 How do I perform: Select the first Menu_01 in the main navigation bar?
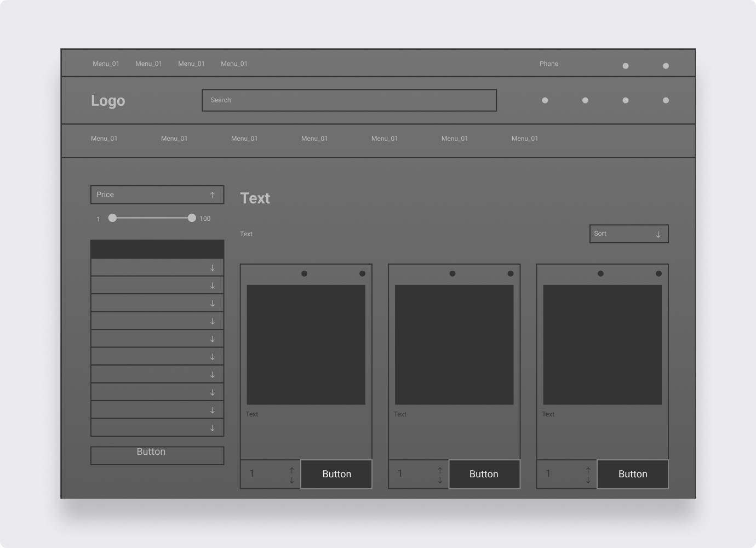click(x=104, y=139)
